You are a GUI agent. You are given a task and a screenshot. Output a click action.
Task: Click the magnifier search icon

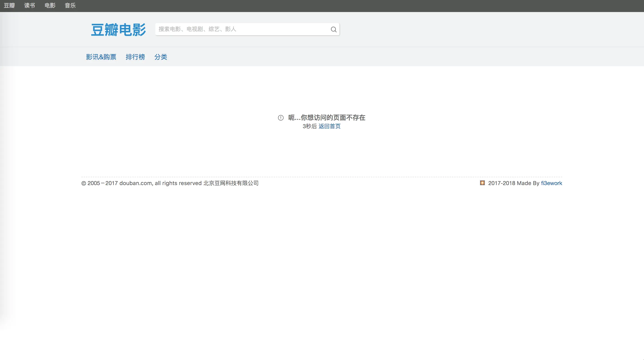334,30
